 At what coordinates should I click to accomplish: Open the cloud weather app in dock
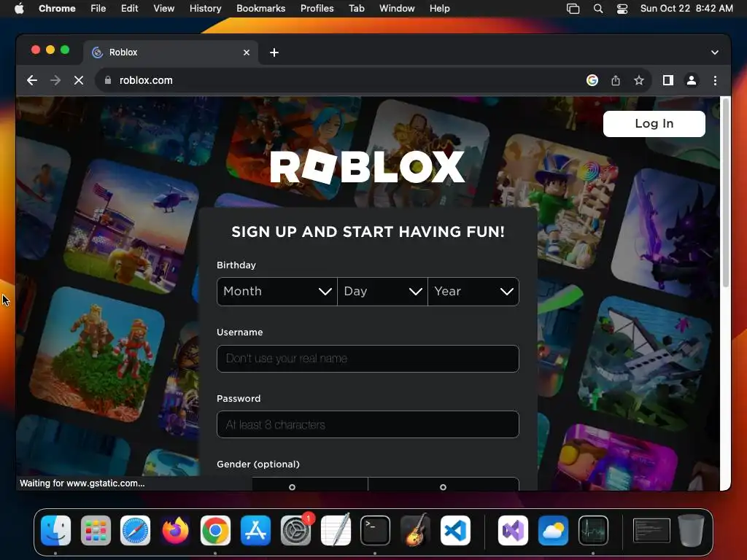[553, 531]
